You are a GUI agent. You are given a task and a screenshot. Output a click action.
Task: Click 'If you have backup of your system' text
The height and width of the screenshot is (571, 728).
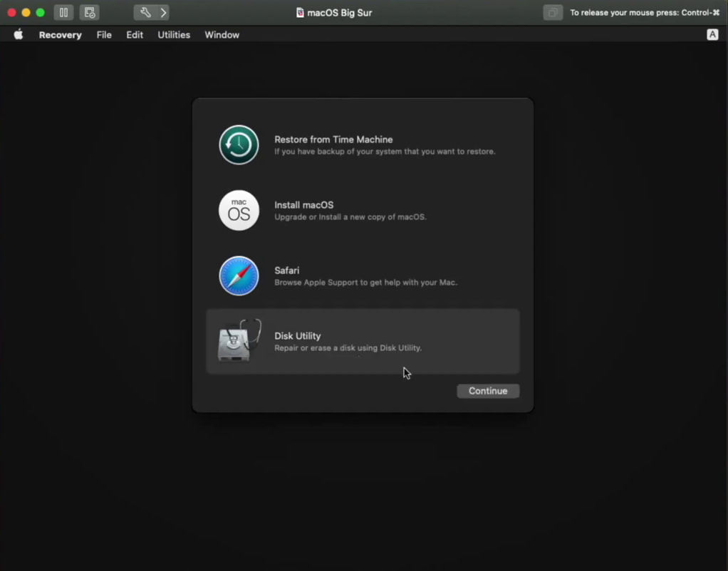pyautogui.click(x=385, y=152)
